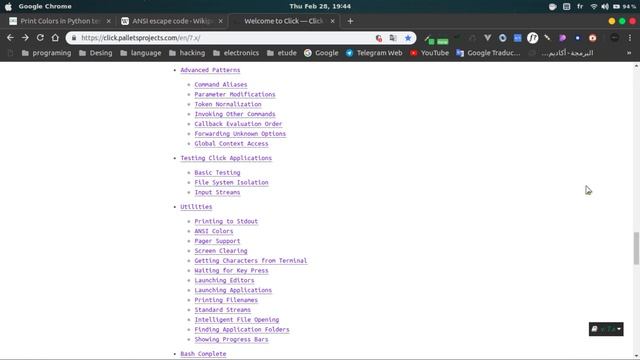Expand the 'hacking' bookmarks folder
This screenshot has width=640, height=360.
pos(187,53)
